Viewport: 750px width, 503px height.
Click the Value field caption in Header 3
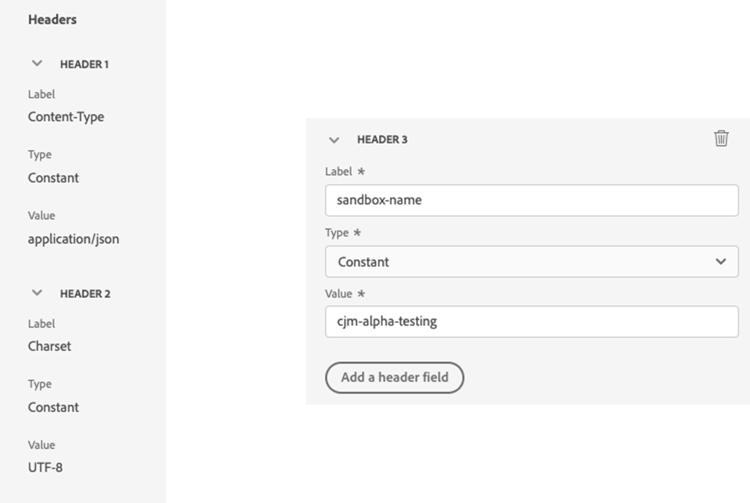[339, 294]
